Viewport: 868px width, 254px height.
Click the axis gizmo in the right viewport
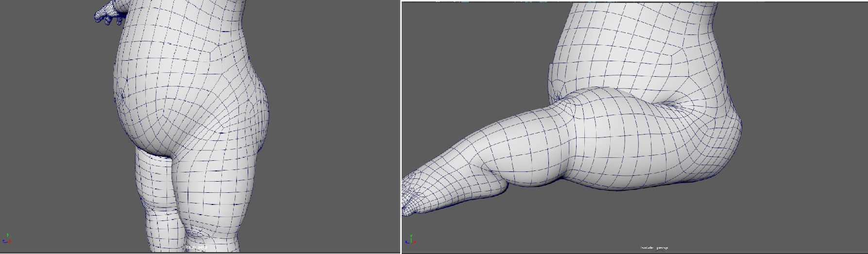(410, 239)
